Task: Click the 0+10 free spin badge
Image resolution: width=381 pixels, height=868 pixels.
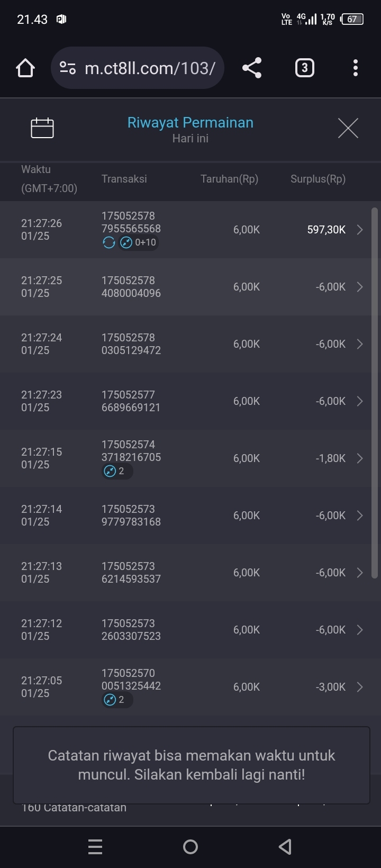Action: 139,242
